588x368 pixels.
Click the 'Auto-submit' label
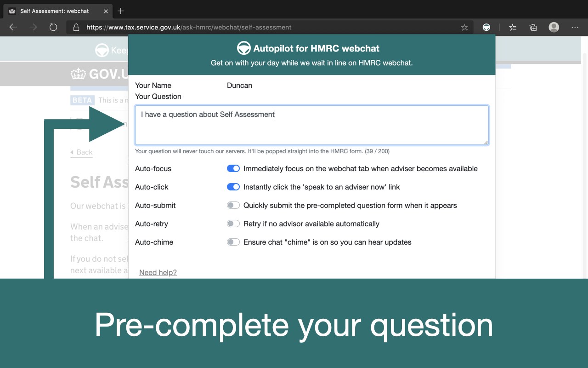click(155, 206)
